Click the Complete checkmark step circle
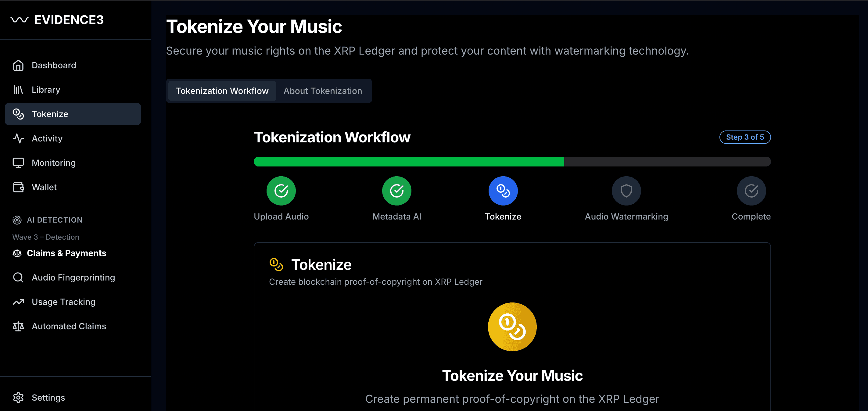 [751, 191]
